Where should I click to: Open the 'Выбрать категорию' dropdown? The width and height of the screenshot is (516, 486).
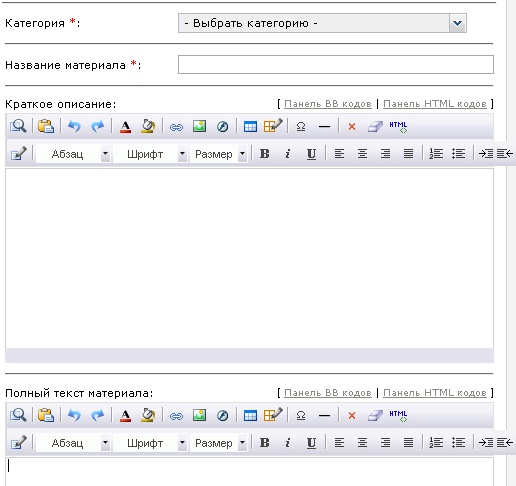[x=322, y=23]
